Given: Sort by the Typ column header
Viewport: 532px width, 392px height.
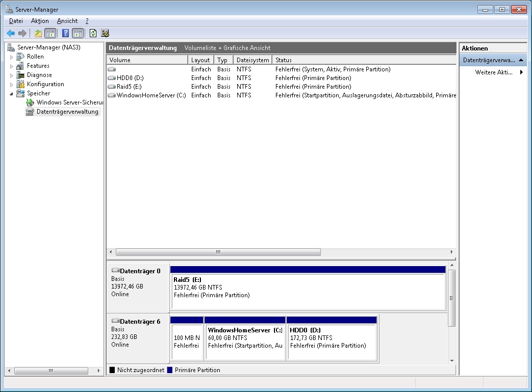Looking at the screenshot, I should 223,60.
